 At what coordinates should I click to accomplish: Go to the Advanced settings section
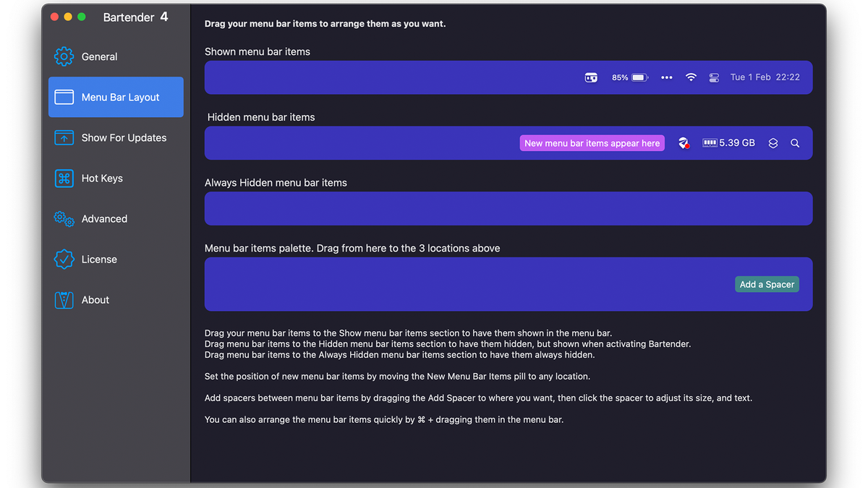[x=103, y=218]
